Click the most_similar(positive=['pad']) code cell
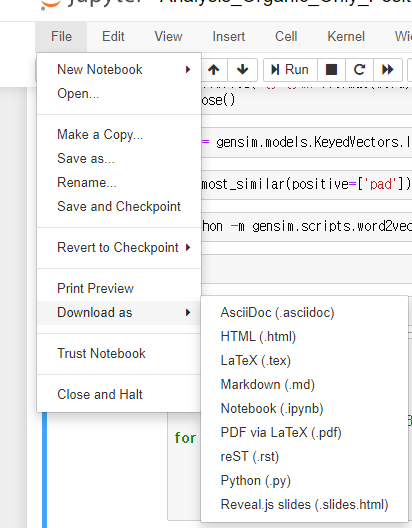Screen dimensions: 412x528 [x=306, y=184]
